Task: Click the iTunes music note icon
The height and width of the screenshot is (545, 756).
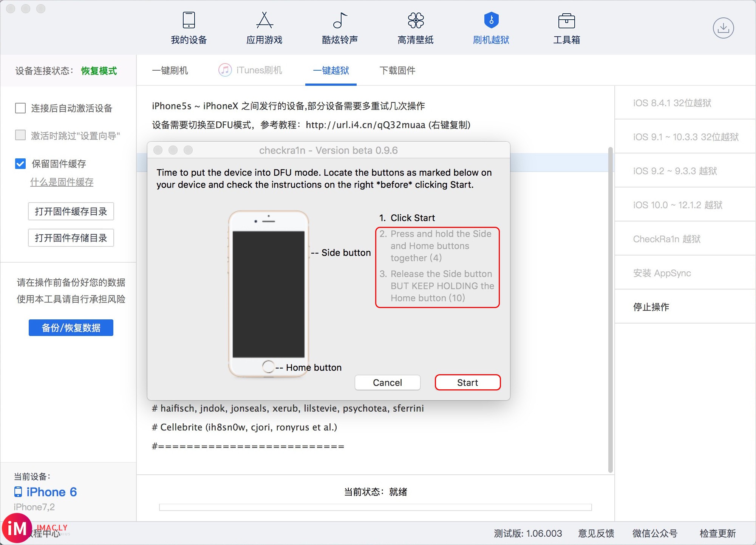Action: point(225,70)
